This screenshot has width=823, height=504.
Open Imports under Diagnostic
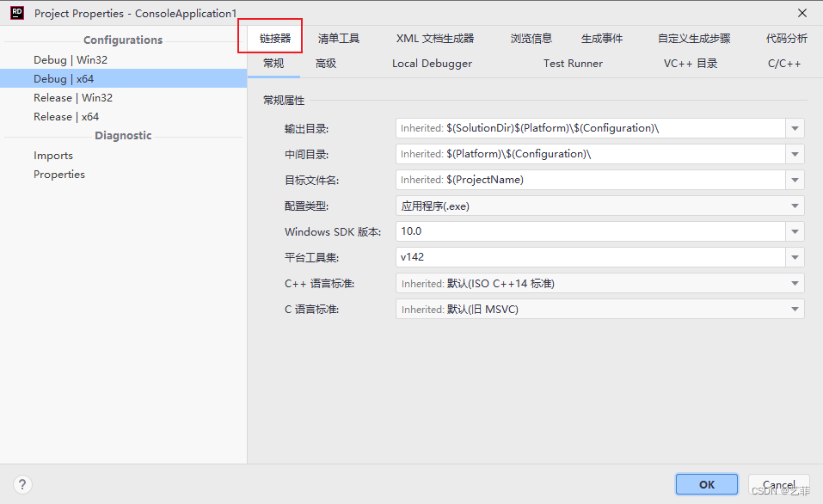(x=52, y=155)
